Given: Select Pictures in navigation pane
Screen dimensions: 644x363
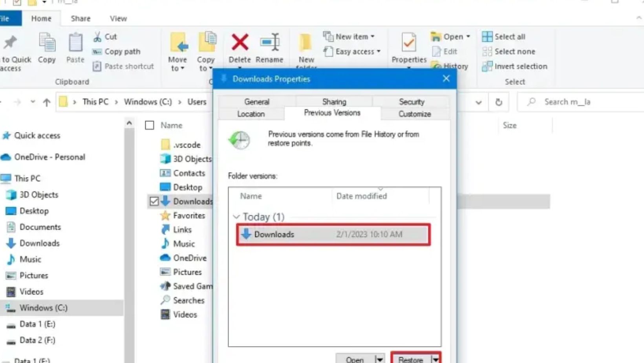Looking at the screenshot, I should [27, 275].
